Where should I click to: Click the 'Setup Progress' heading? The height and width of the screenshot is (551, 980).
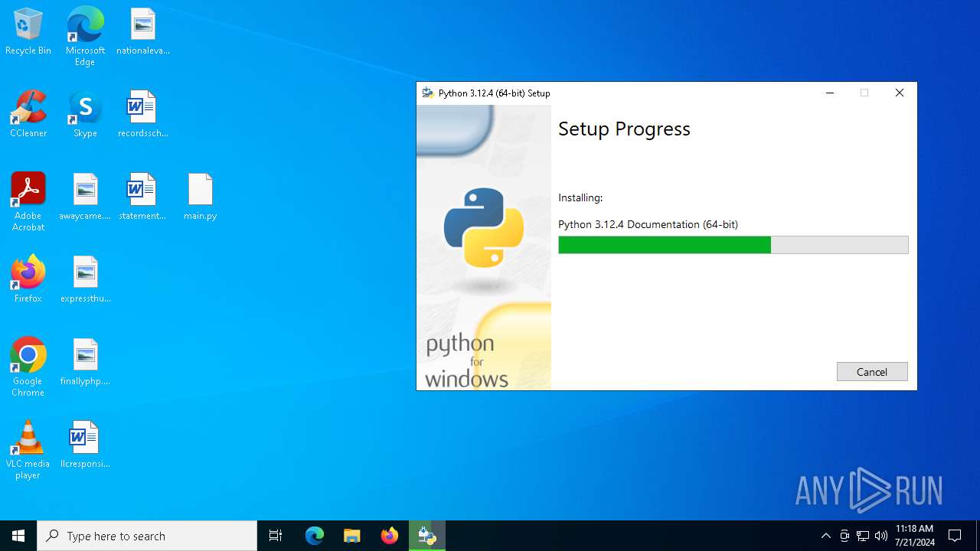(624, 129)
